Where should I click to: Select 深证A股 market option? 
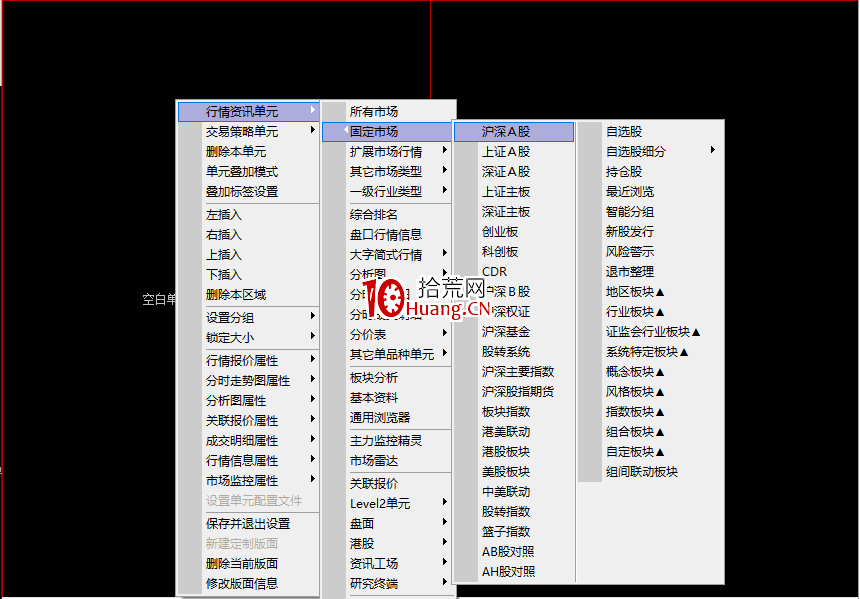pyautogui.click(x=514, y=172)
